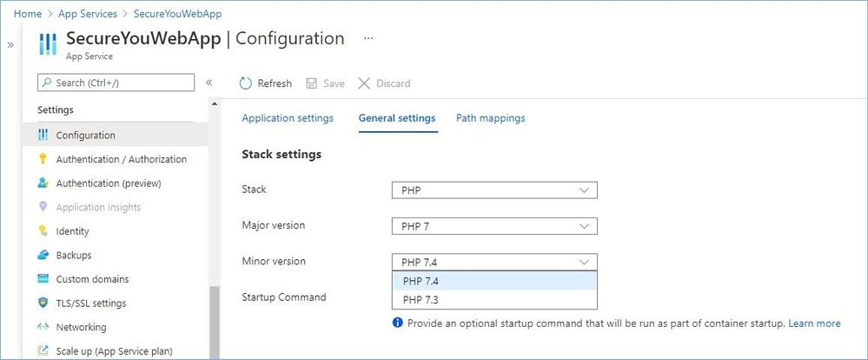Switch to the Application settings tab
The image size is (868, 360).
[x=288, y=118]
